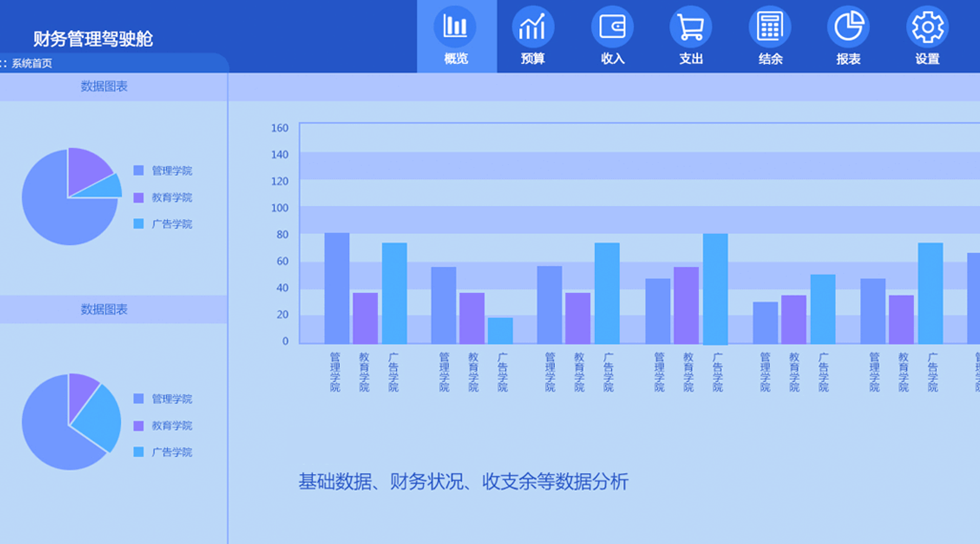Screen dimensions: 980x544
Task: Click 广告学院 color swatch in lower legend
Action: pyautogui.click(x=139, y=452)
